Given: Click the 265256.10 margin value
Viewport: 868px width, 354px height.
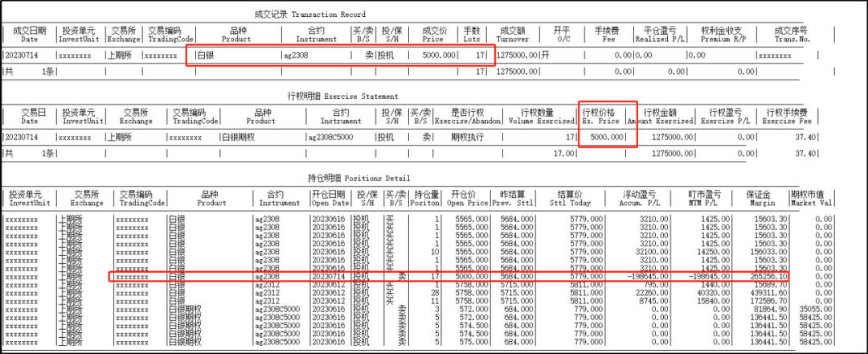Looking at the screenshot, I should point(765,278).
